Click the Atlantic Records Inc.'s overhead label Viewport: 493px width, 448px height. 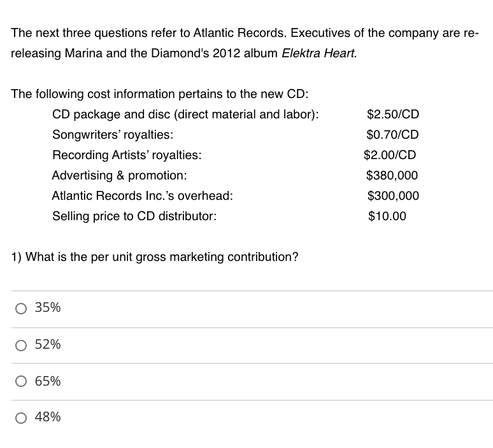143,196
